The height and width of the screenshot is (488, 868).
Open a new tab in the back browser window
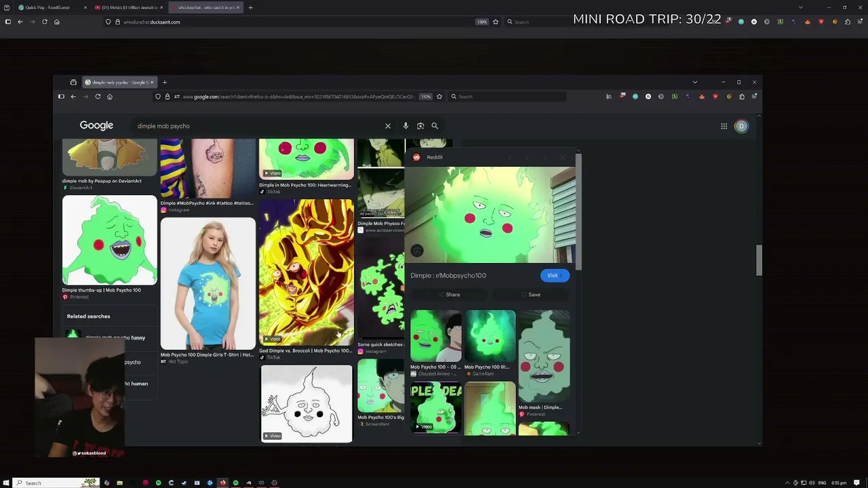pyautogui.click(x=250, y=7)
